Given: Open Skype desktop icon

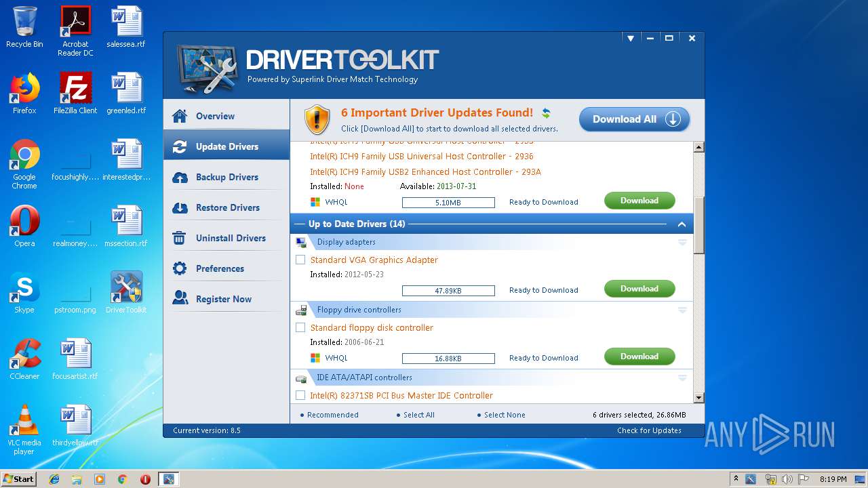Looking at the screenshot, I should pos(24,293).
